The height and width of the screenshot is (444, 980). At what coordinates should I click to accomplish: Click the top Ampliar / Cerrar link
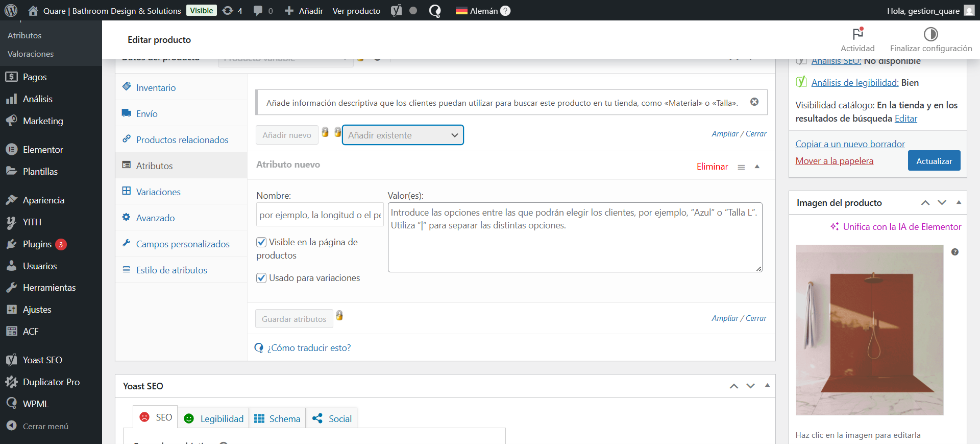[739, 133]
